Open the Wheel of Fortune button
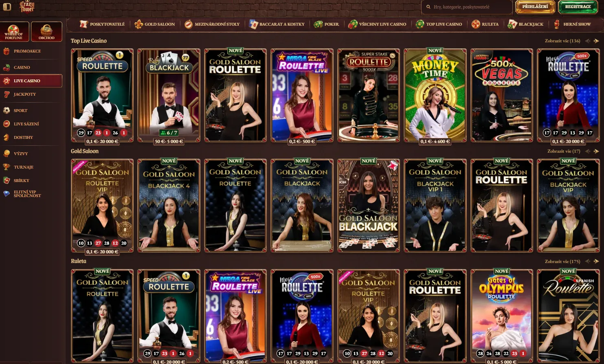The width and height of the screenshot is (604, 364). coord(14,31)
